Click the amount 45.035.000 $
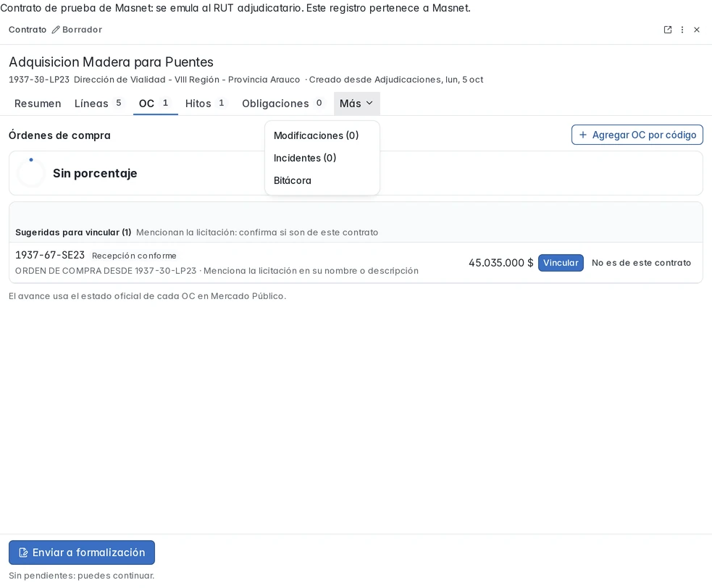 point(501,263)
